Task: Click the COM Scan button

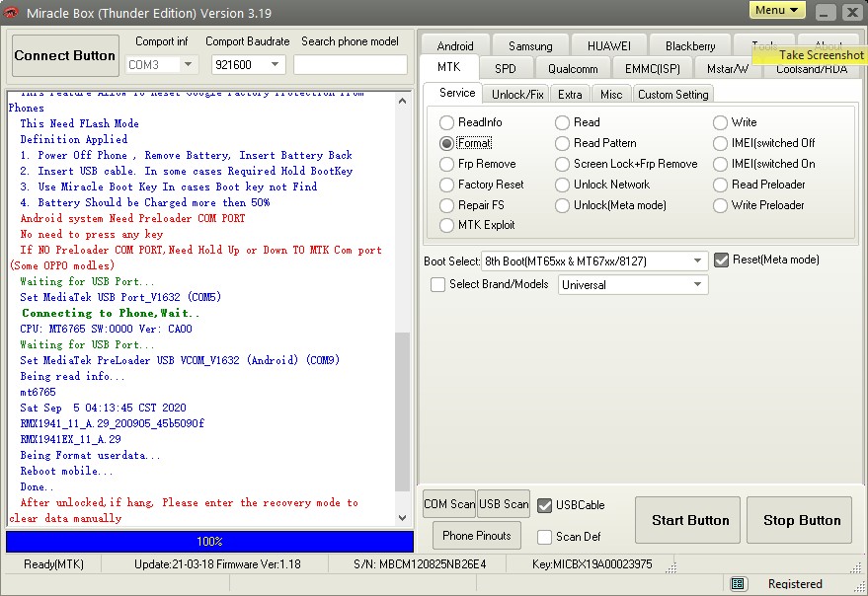Action: [449, 504]
